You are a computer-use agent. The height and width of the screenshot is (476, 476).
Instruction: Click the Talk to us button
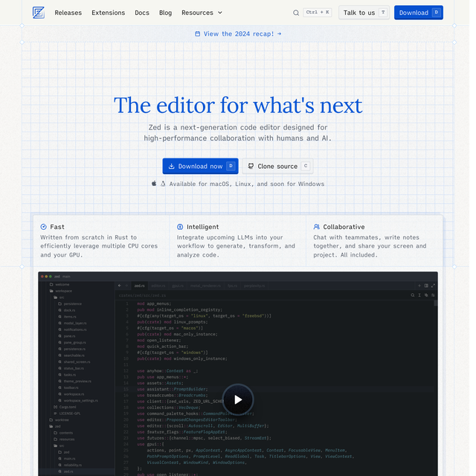pyautogui.click(x=364, y=13)
